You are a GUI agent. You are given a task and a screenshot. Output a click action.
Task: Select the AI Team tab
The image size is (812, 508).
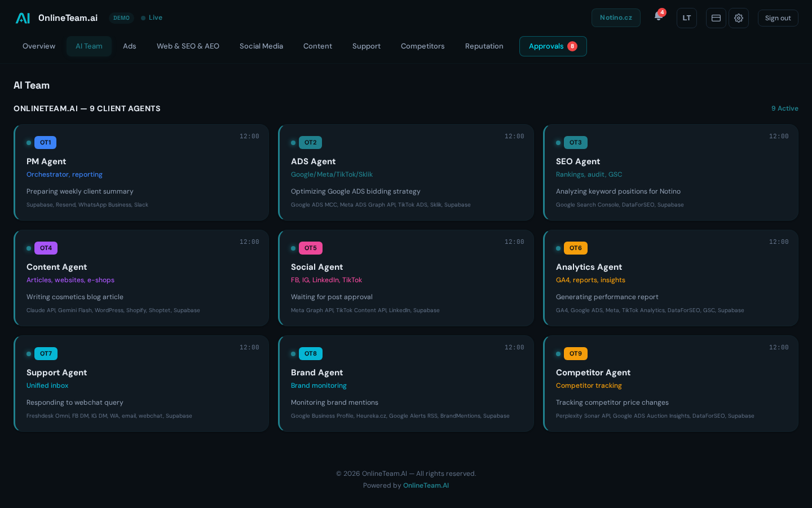(x=89, y=46)
